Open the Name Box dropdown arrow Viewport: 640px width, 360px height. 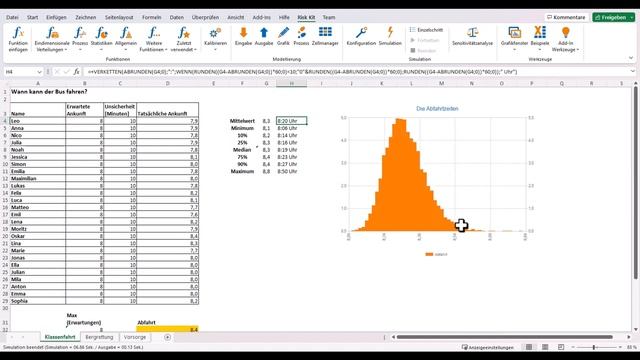(39, 72)
